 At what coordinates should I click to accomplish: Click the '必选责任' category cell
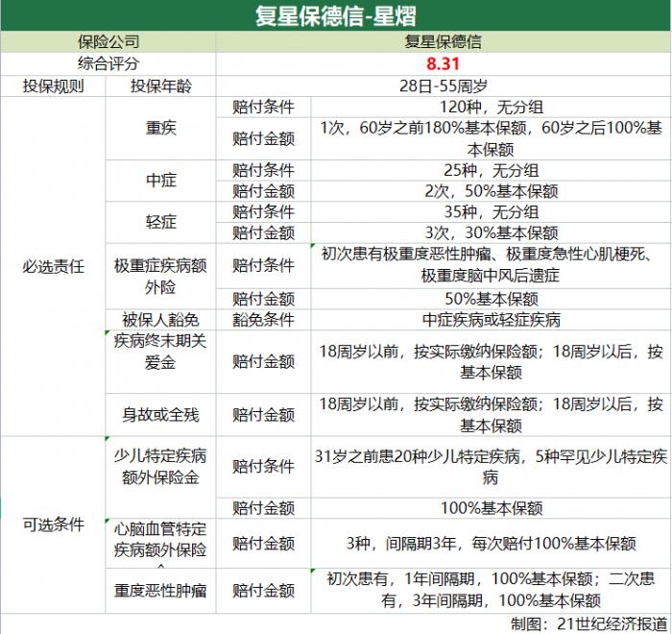tap(53, 266)
